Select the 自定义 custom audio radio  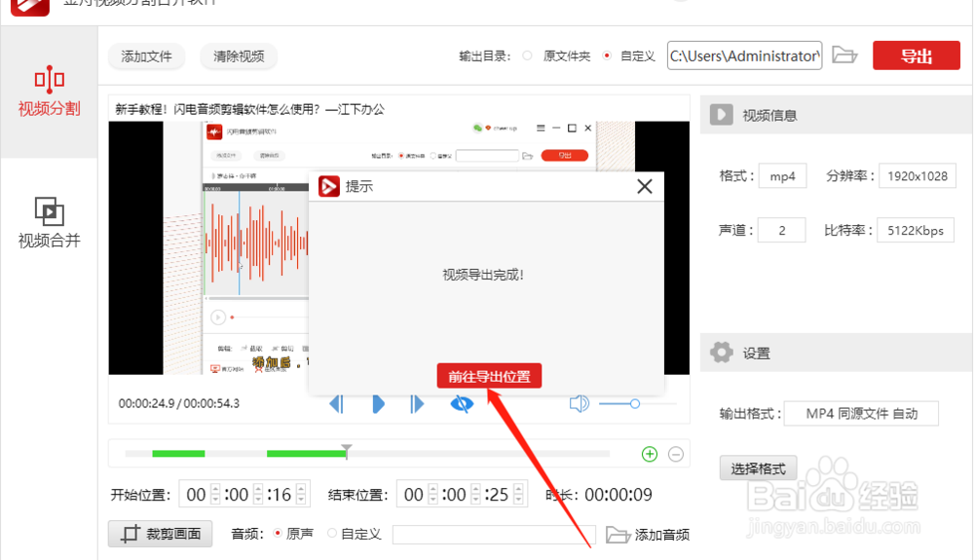coord(332,534)
